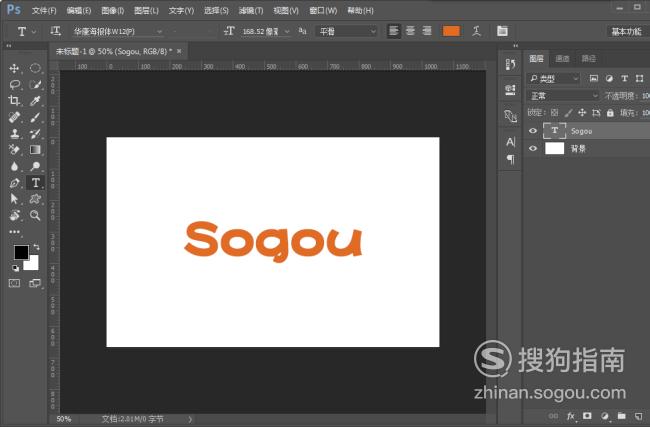Switch to the 通道 panel tab
This screenshot has height=427, width=650.
pyautogui.click(x=563, y=58)
